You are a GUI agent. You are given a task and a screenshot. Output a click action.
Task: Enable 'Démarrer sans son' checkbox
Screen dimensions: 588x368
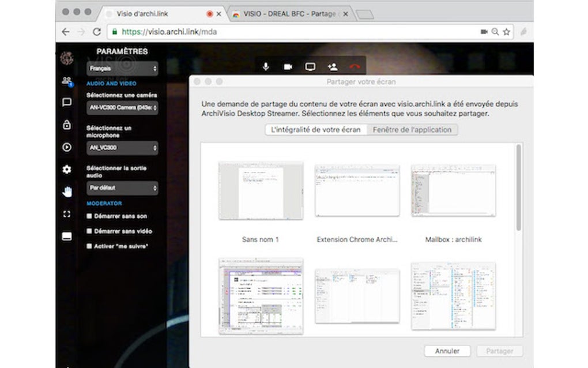click(89, 216)
